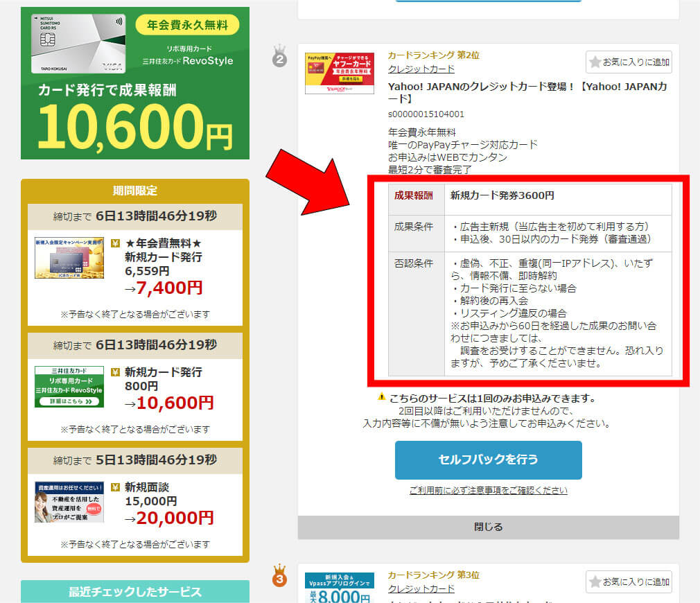Add Yahoo card to favorites (お気に入りに追加)
The height and width of the screenshot is (603, 700).
(629, 62)
